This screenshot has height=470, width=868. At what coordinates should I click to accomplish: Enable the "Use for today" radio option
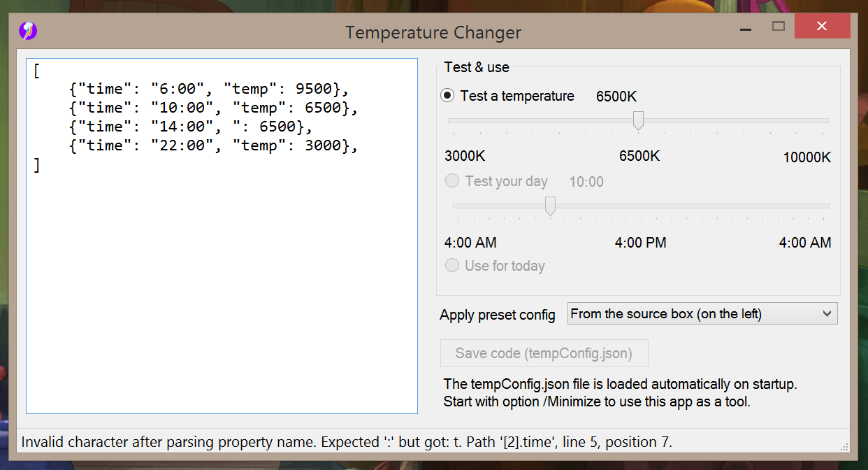(x=453, y=266)
